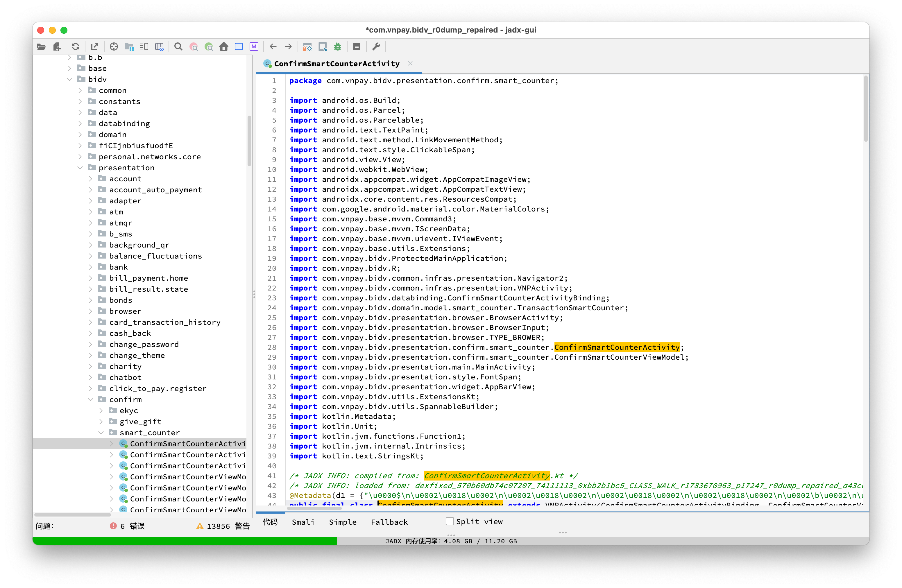Switch to the Smali tab
Image resolution: width=902 pixels, height=588 pixels.
(x=303, y=522)
